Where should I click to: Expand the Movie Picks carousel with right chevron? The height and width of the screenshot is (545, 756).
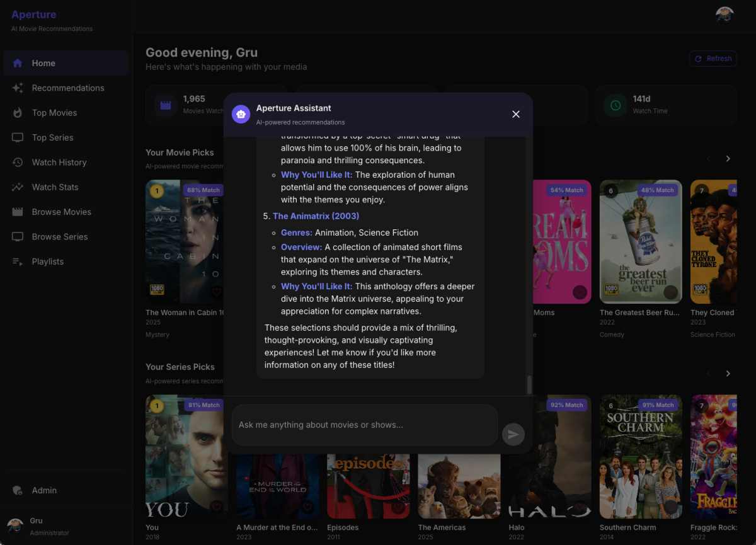point(728,159)
